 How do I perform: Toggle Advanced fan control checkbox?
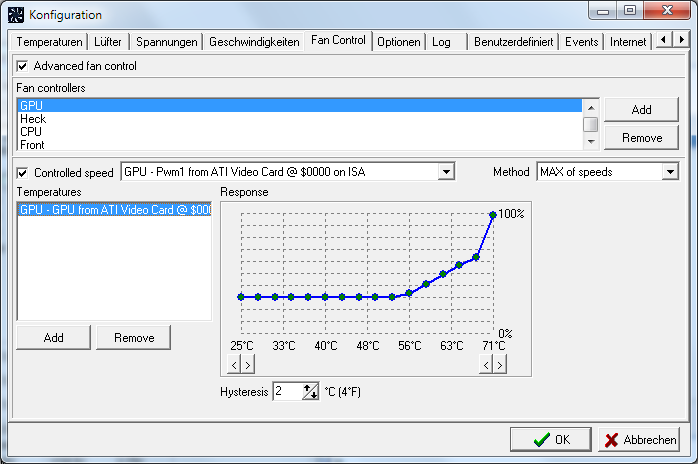[x=22, y=66]
